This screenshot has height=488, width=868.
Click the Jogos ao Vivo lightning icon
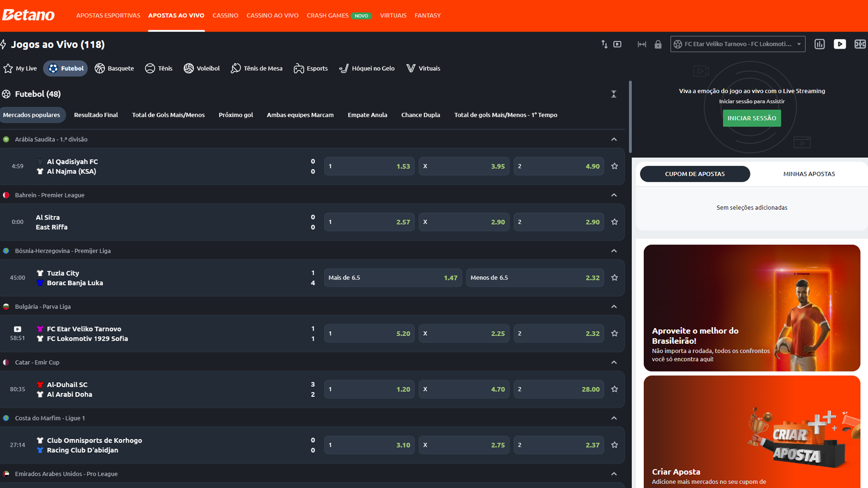(4, 44)
